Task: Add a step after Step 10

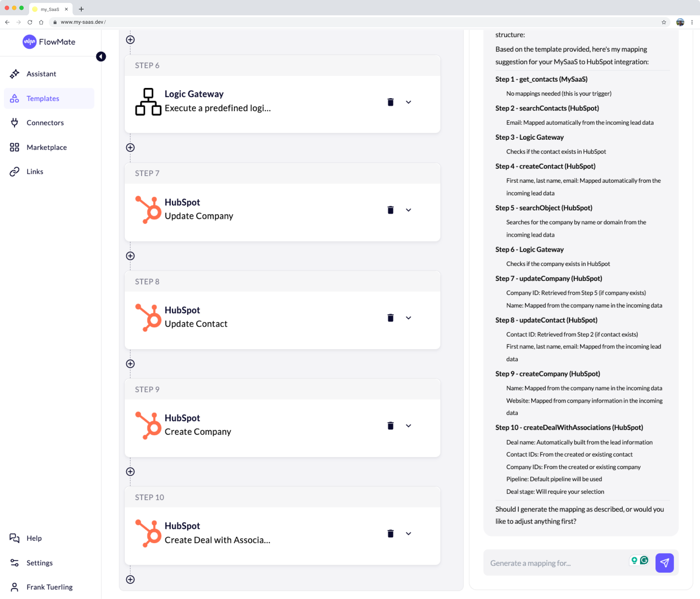Action: click(130, 579)
